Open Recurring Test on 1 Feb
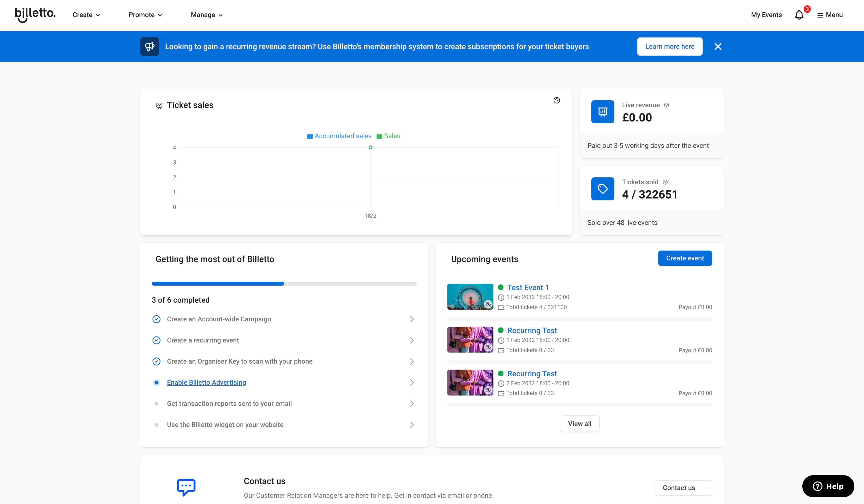 532,330
